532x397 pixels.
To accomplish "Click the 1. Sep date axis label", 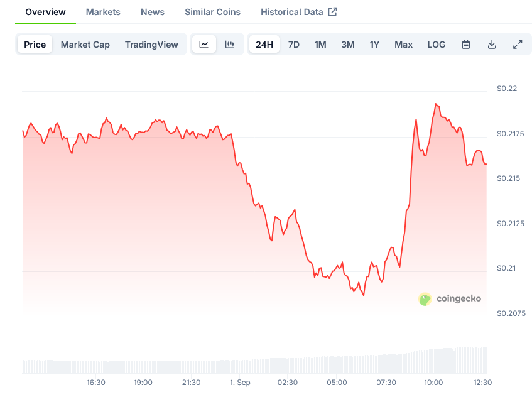I will coord(240,383).
